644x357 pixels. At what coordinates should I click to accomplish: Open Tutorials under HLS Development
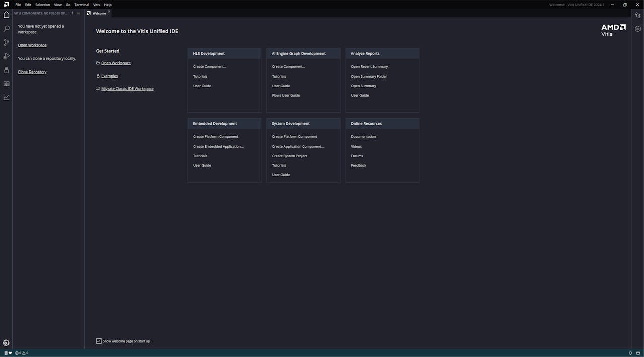coord(200,77)
